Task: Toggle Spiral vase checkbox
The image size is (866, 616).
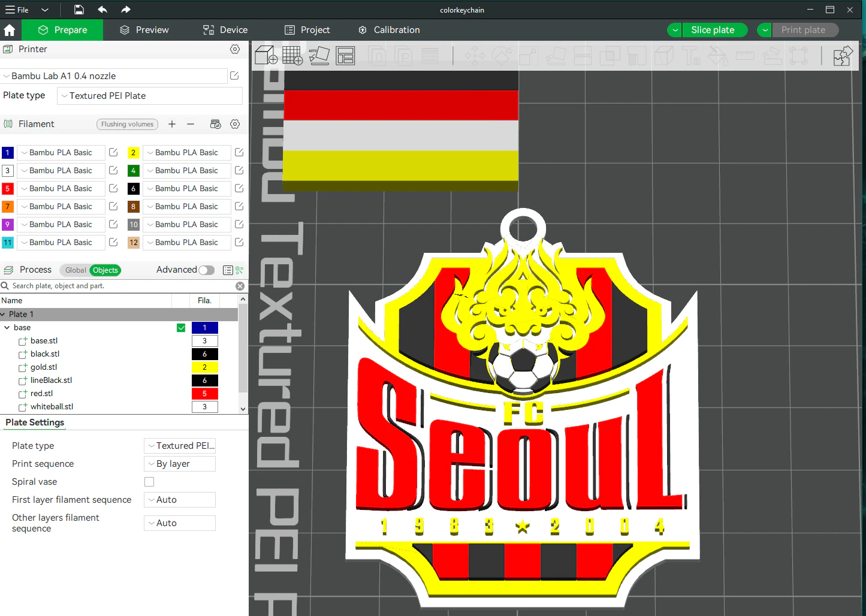Action: pos(149,482)
